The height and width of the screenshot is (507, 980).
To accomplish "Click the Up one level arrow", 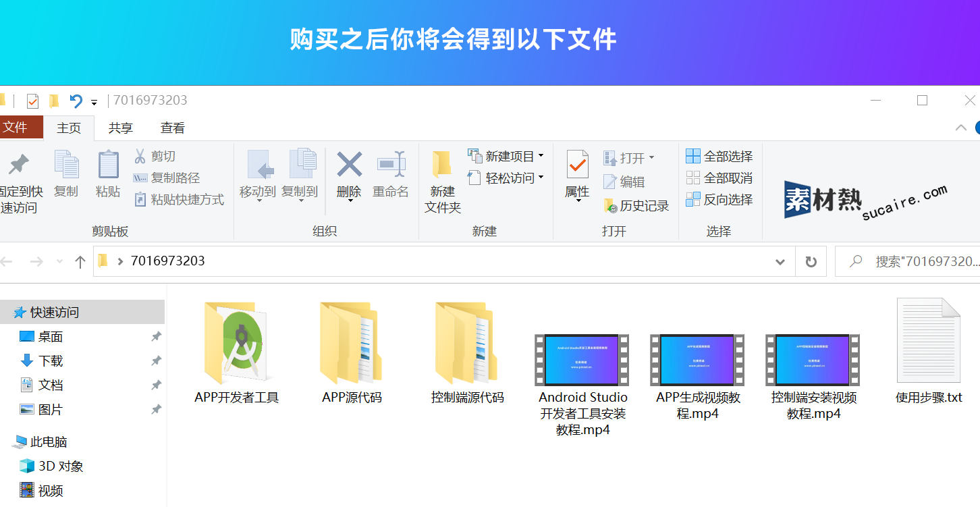I will (80, 262).
